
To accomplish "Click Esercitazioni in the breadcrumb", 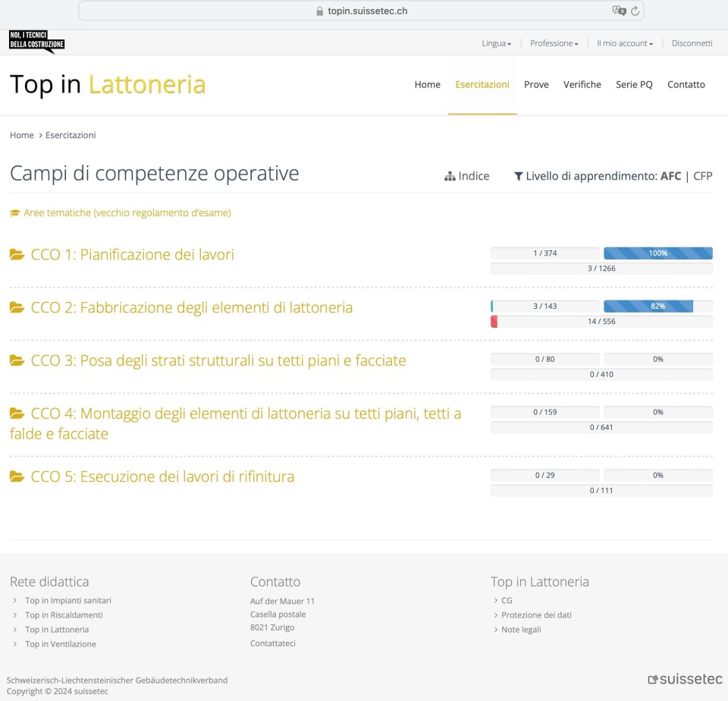I will [x=71, y=135].
